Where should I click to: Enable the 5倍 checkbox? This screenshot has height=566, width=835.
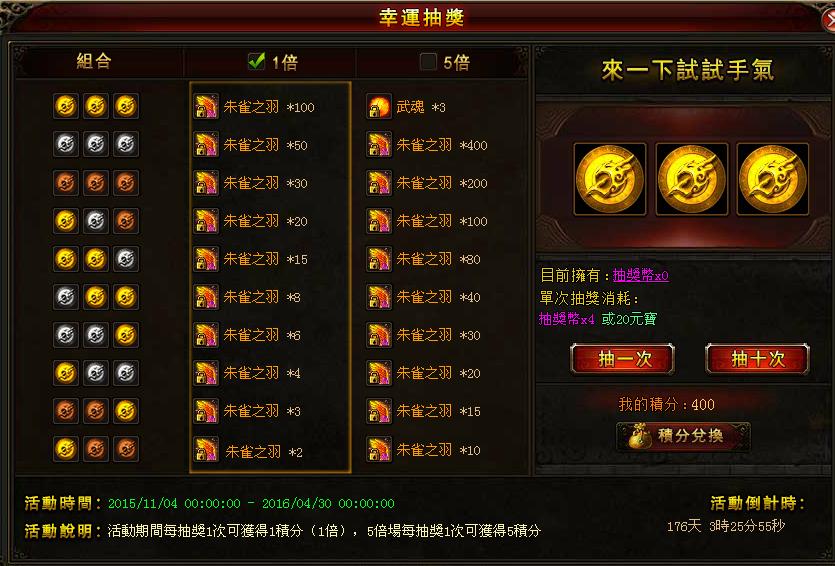point(428,62)
